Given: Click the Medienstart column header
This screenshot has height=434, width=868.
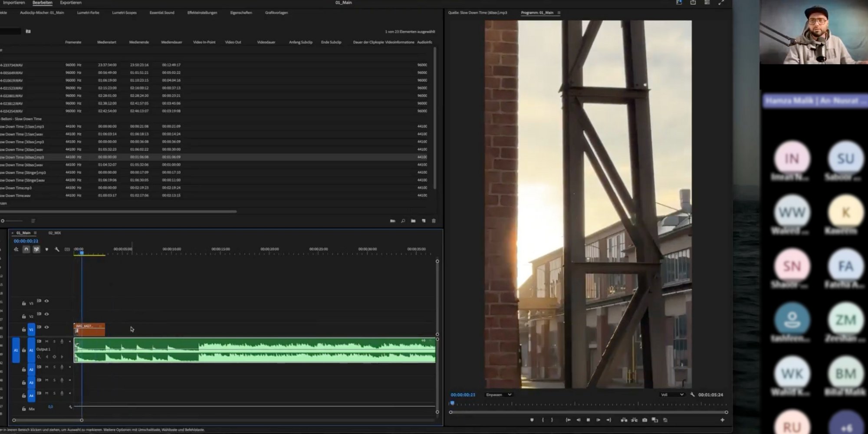Looking at the screenshot, I should [x=106, y=43].
